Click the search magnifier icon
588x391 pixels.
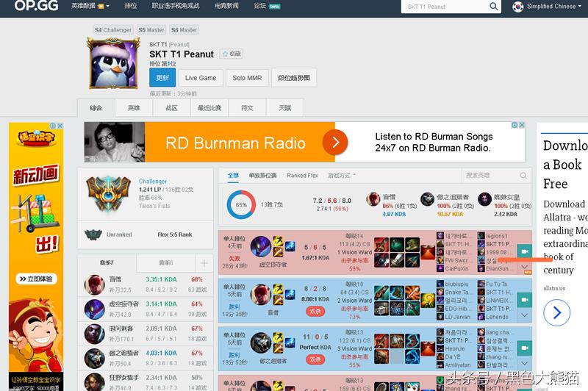[x=494, y=7]
